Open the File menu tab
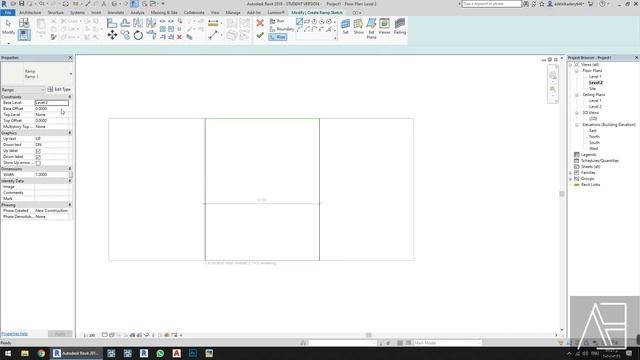Image resolution: width=640 pixels, height=360 pixels. click(8, 13)
